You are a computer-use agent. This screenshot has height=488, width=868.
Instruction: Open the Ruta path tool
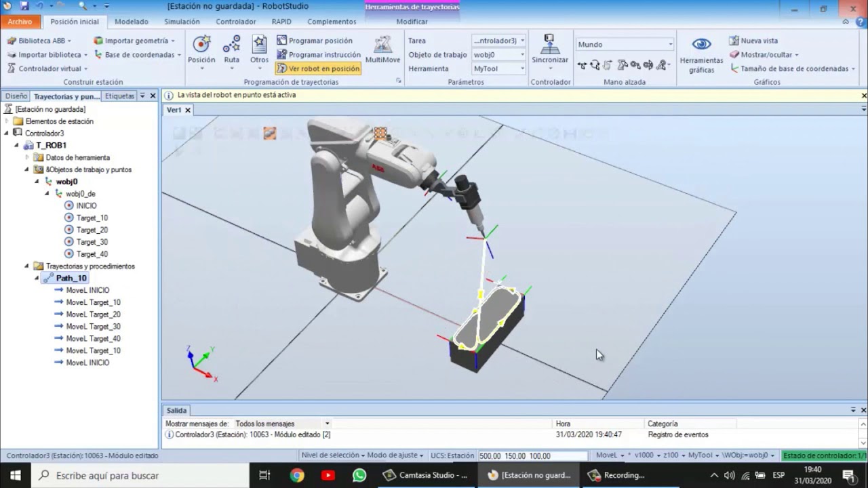(x=232, y=52)
